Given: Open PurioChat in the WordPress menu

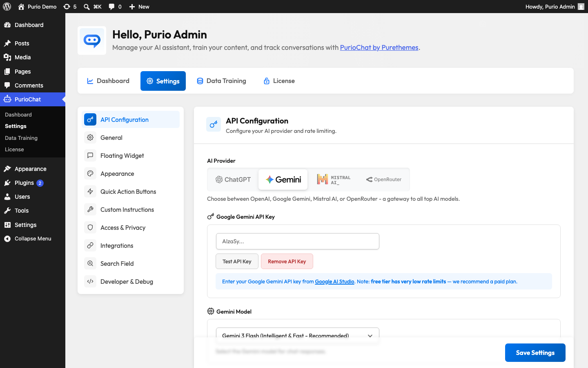Looking at the screenshot, I should click(33, 99).
